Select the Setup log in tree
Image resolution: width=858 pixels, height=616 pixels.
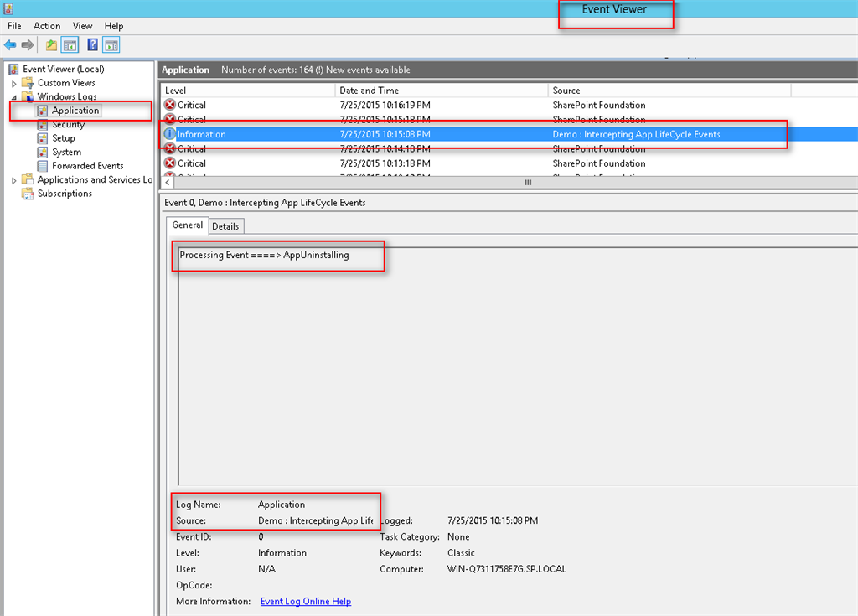(x=64, y=138)
